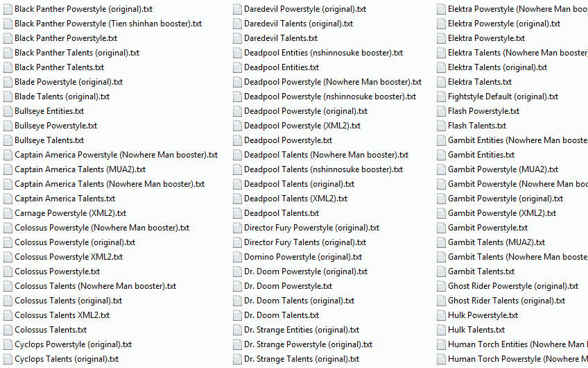Click the icon beside Colossus Powerstyle XML2.txt
This screenshot has height=368, width=588.
tap(8, 257)
